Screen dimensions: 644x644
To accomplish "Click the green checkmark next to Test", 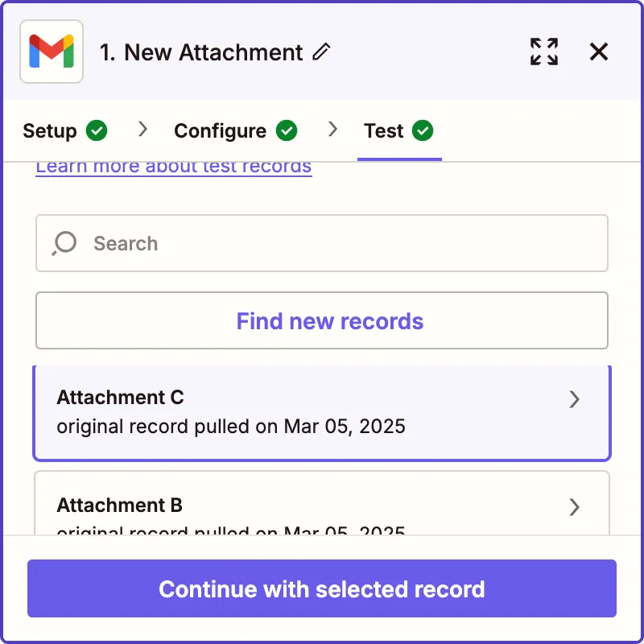I will point(424,130).
